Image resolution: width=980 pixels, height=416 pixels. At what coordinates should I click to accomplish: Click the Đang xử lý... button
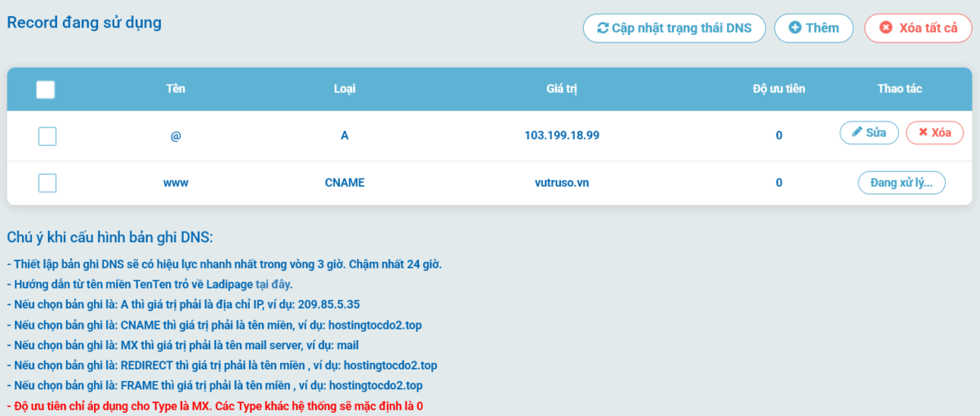(901, 183)
